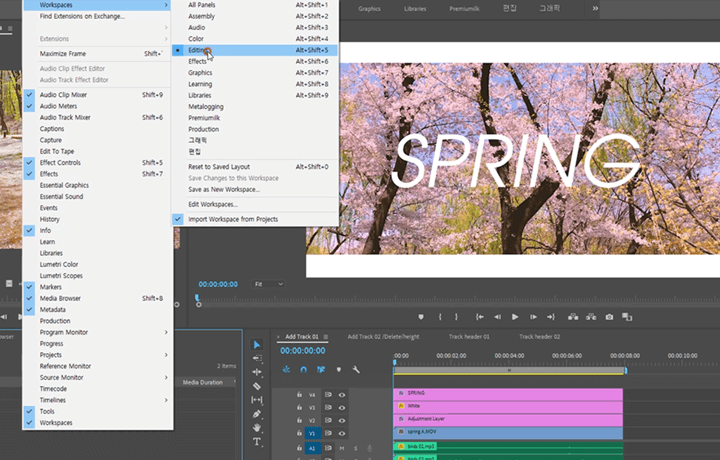The height and width of the screenshot is (460, 720).
Task: Select the Ripple Edit tool
Action: pos(257,372)
